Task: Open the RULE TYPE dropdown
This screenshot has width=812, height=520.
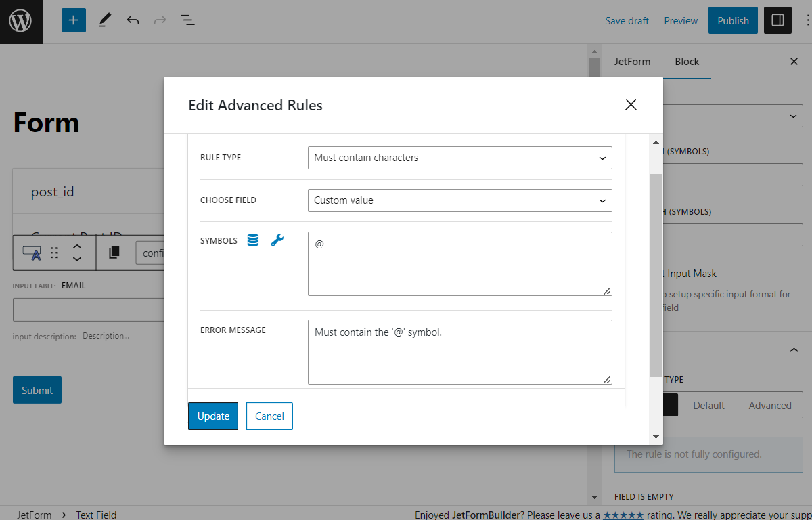Action: coord(459,158)
